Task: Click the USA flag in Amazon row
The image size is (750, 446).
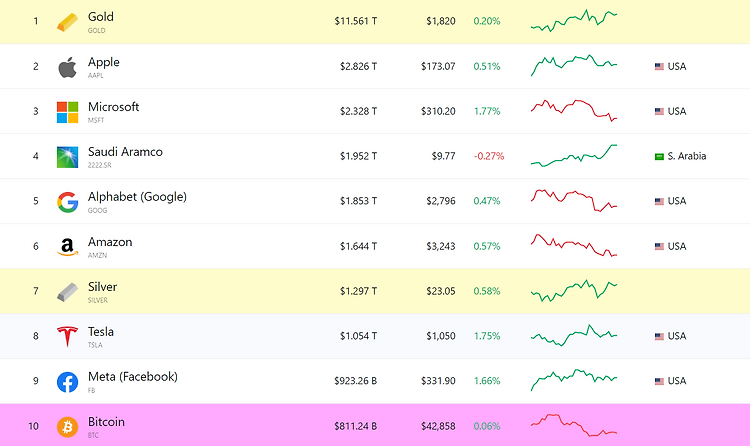Action: [659, 246]
